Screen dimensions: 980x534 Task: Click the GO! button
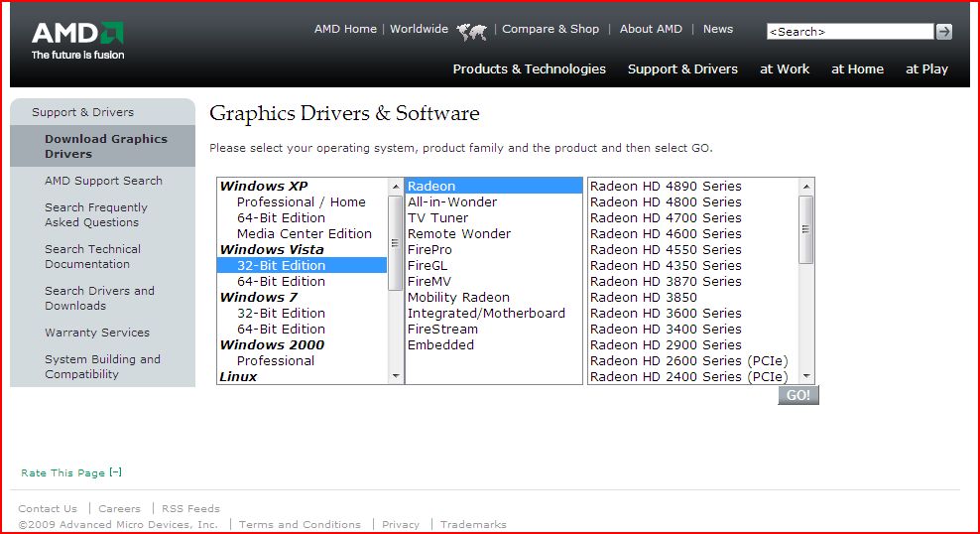pyautogui.click(x=798, y=395)
